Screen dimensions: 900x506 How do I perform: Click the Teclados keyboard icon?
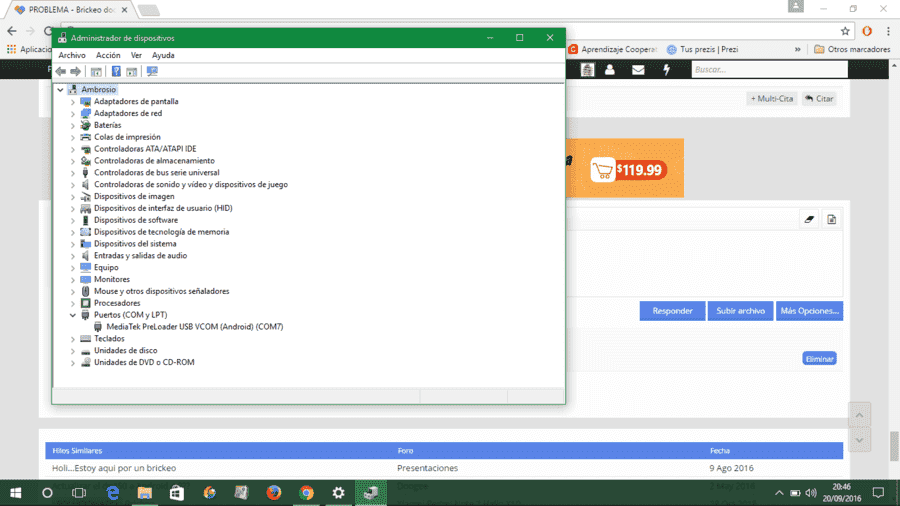(86, 338)
